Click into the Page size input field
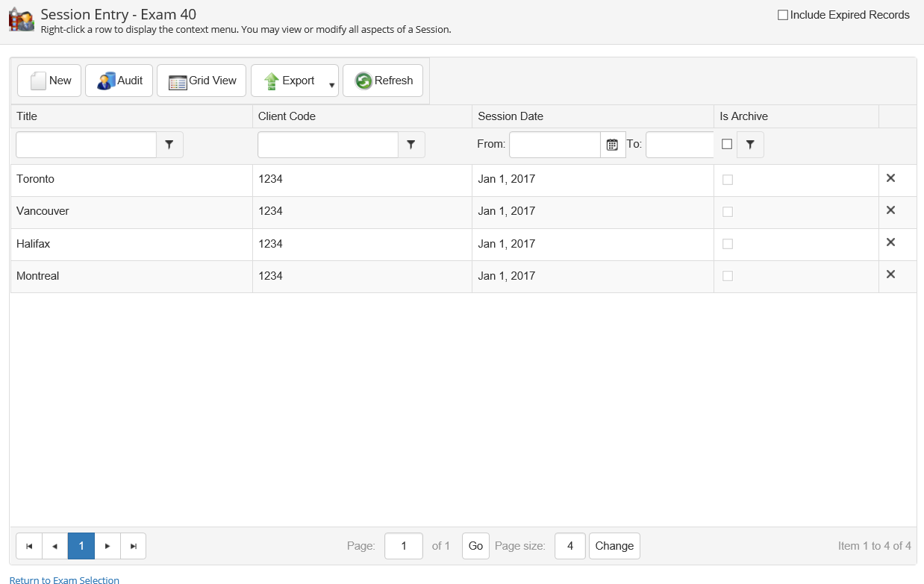This screenshot has height=584, width=924. [570, 546]
